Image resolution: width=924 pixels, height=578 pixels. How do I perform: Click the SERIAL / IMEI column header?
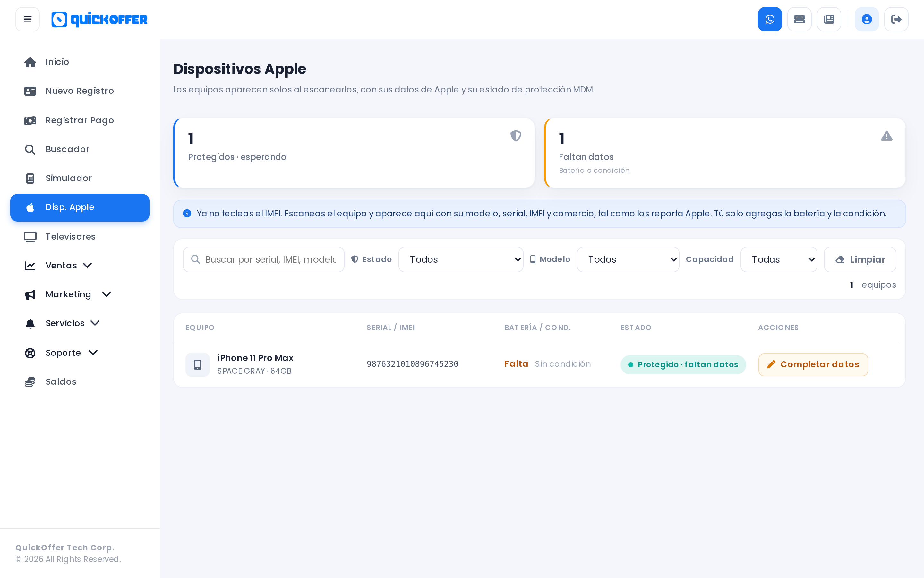(x=390, y=328)
